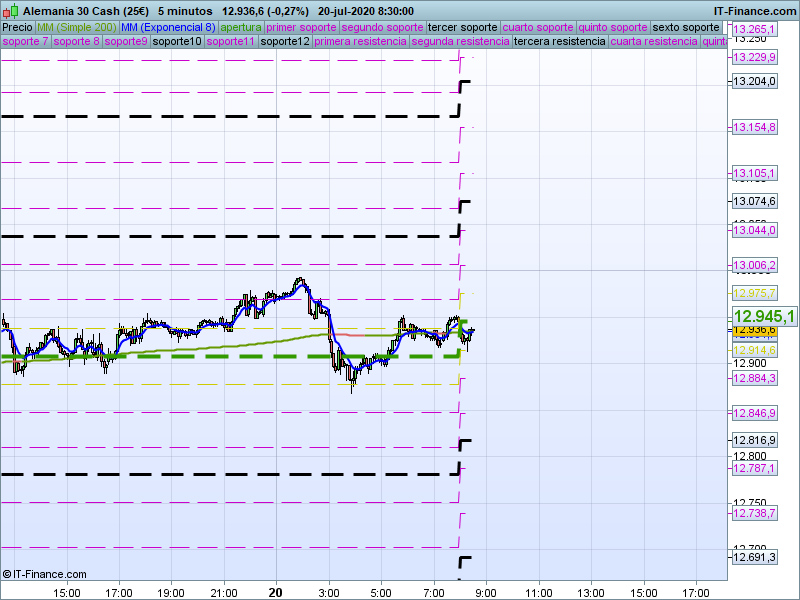Select the soporte10 legend label
This screenshot has width=800, height=600.
click(x=177, y=42)
